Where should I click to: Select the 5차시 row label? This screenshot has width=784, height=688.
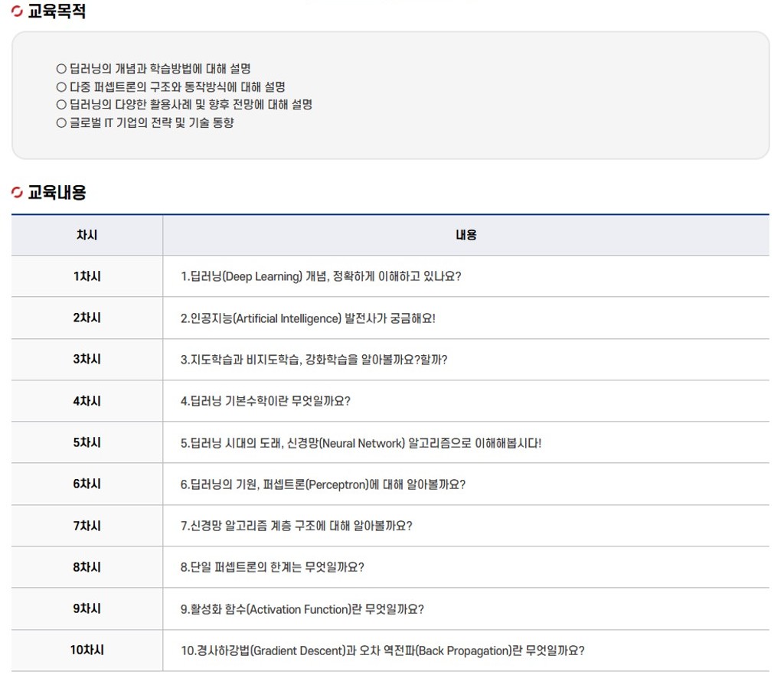[x=87, y=442]
